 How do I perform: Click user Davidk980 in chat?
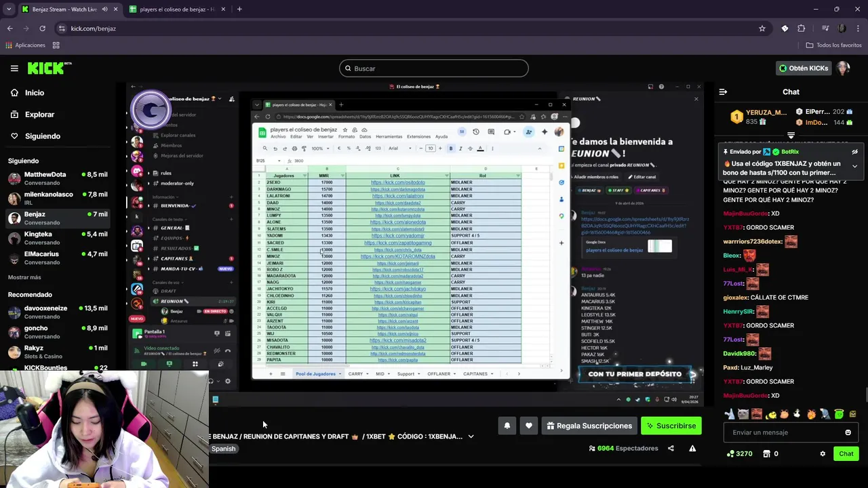tap(739, 354)
